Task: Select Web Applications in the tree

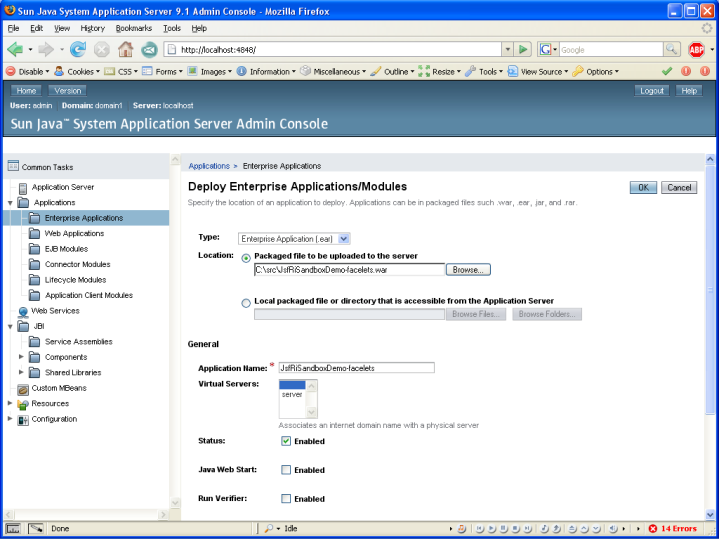Action: tap(74, 233)
